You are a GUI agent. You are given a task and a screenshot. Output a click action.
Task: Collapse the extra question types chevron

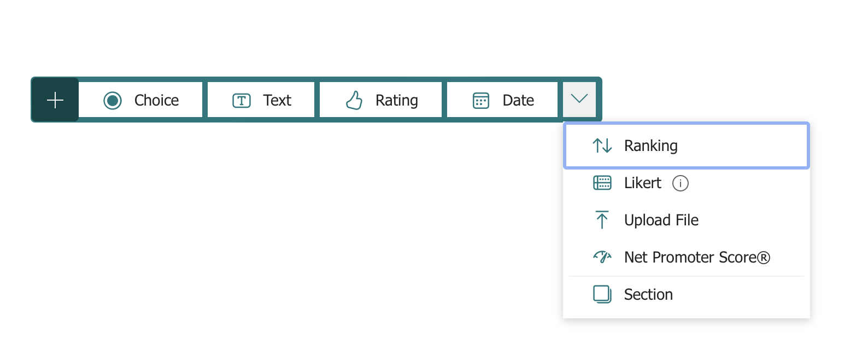pos(579,100)
